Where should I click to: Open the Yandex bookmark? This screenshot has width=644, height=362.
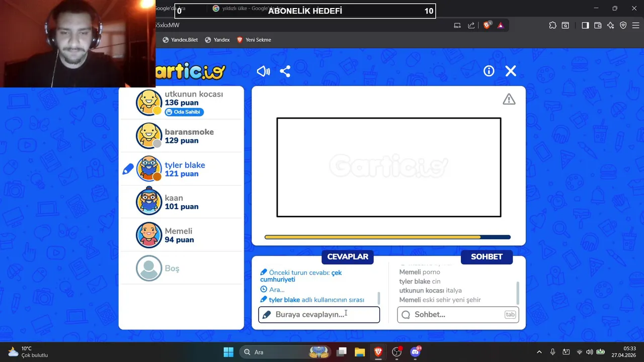[x=217, y=40]
